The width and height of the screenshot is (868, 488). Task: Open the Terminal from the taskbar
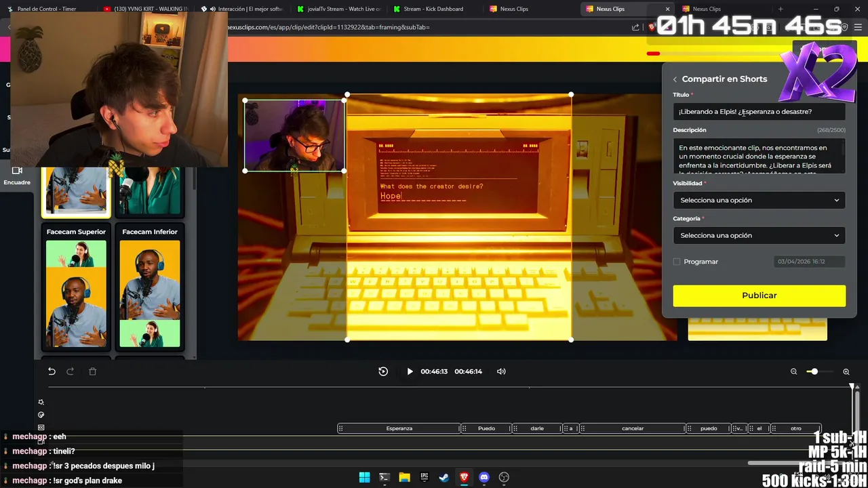tap(384, 477)
